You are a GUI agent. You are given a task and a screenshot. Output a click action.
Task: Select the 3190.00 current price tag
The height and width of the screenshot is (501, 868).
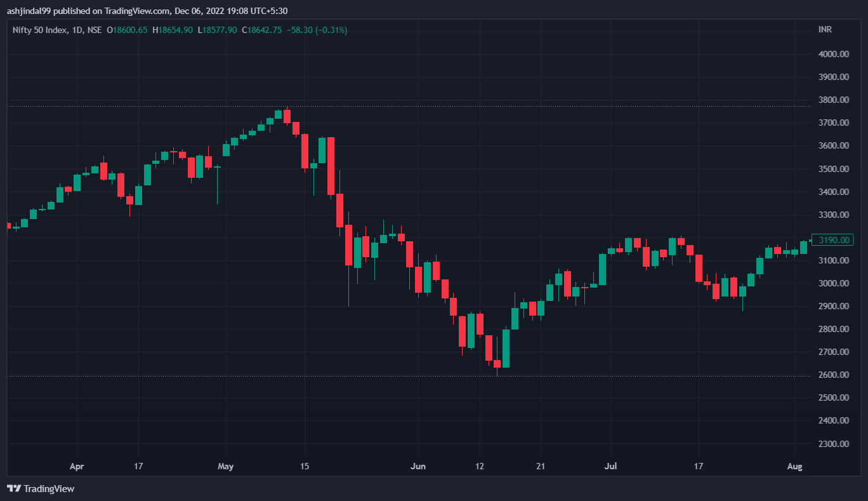(x=832, y=240)
